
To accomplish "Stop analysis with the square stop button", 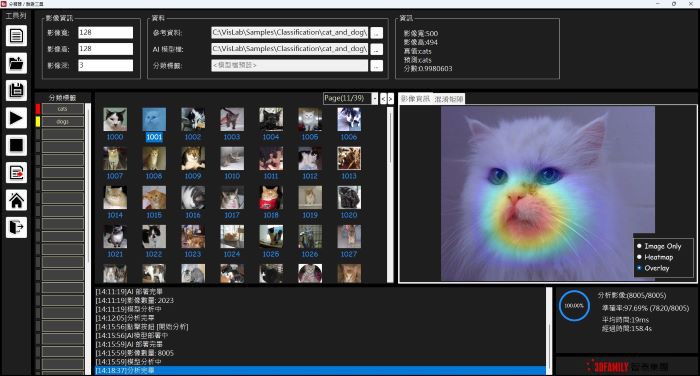I will click(16, 145).
